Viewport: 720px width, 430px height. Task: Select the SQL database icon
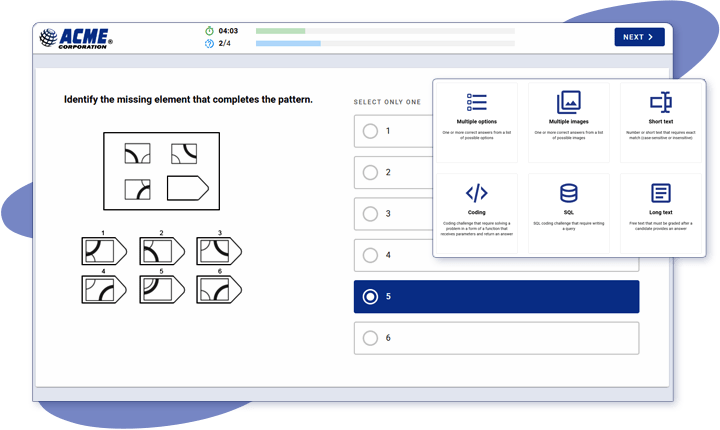pyautogui.click(x=568, y=193)
